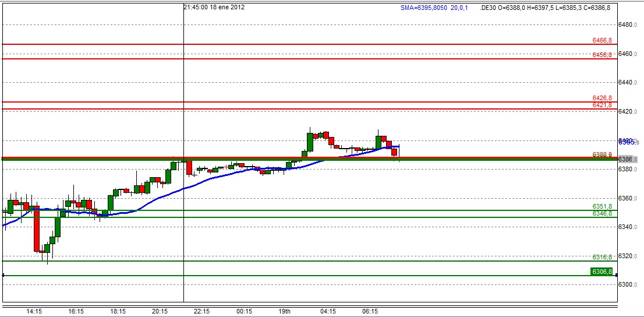Click the 6351,8 green support label
This screenshot has height=317, width=644.
click(601, 206)
